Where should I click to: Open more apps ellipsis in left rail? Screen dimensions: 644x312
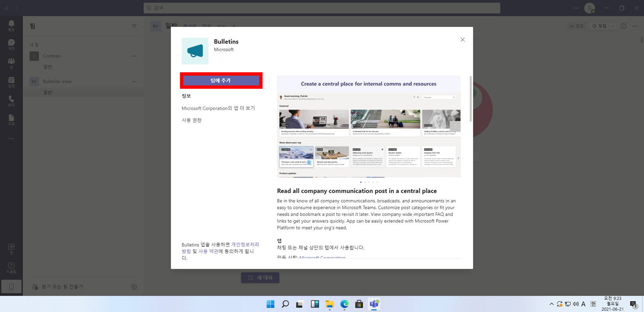(x=11, y=138)
